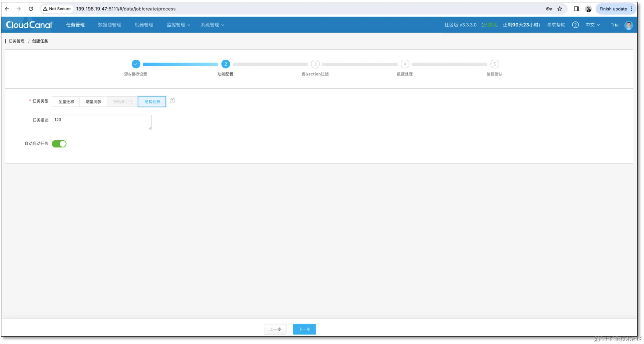
Task: Click the 任务描述 text area containing 123
Action: pos(101,122)
